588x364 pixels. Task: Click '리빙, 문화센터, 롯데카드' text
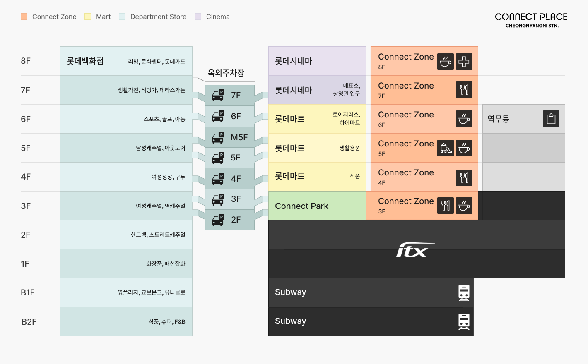157,62
